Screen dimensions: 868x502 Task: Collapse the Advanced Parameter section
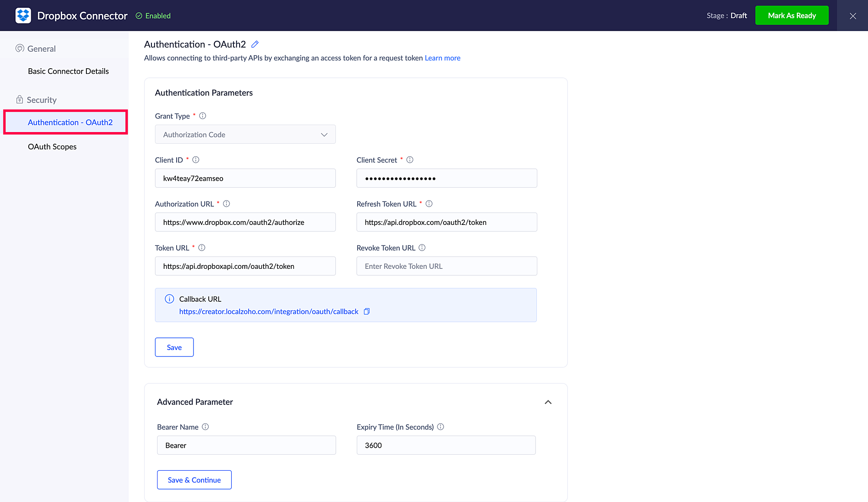[548, 402]
